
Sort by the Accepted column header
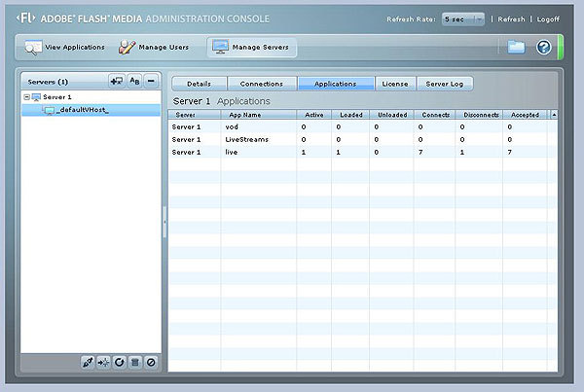tap(526, 115)
